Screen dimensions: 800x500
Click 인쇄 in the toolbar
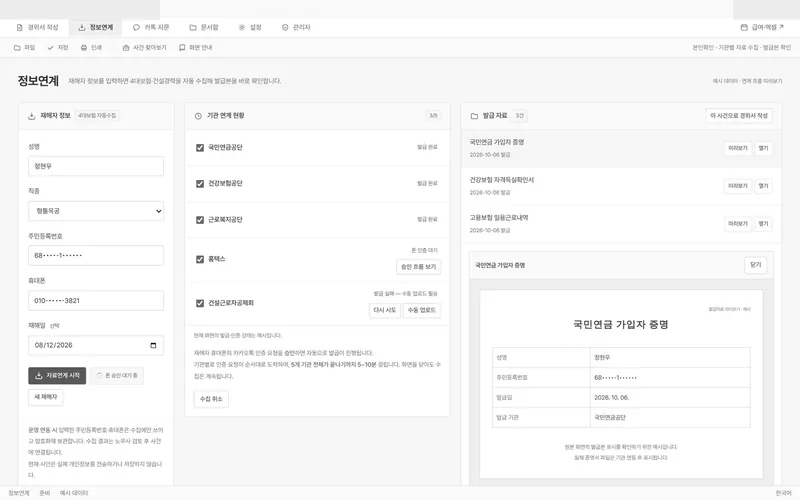pos(91,47)
